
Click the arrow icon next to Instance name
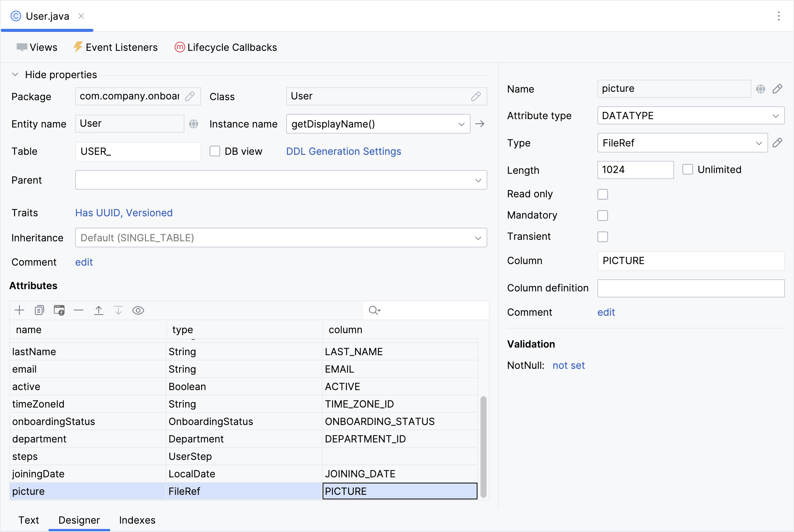pyautogui.click(x=480, y=124)
